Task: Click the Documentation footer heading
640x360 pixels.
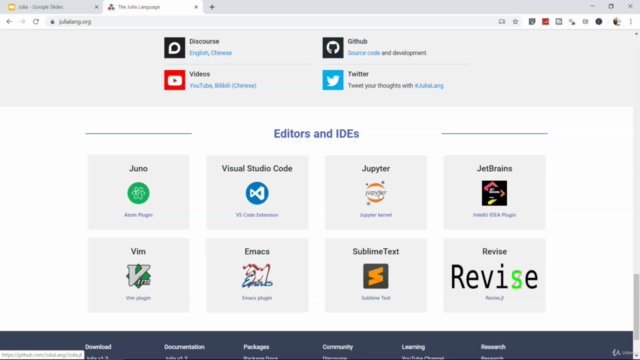Action: [184, 347]
